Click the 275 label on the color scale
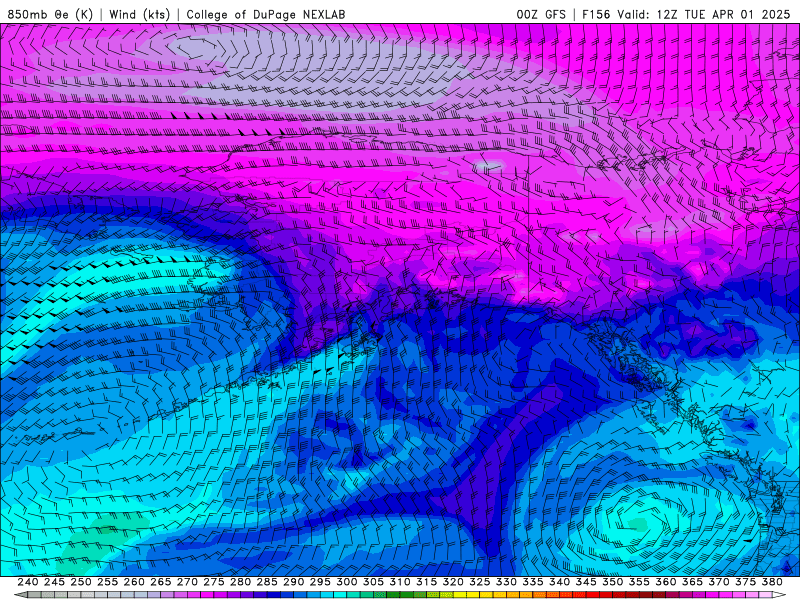 pyautogui.click(x=214, y=582)
